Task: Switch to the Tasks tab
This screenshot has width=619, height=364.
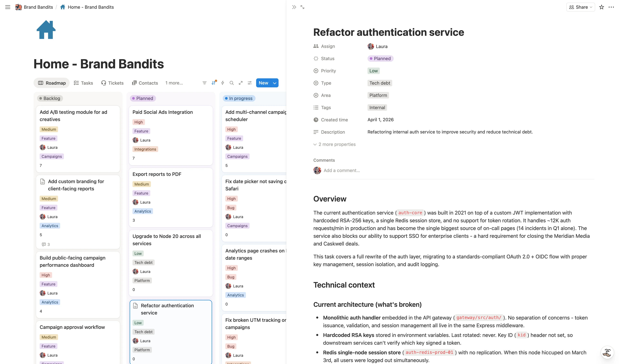Action: pyautogui.click(x=83, y=83)
